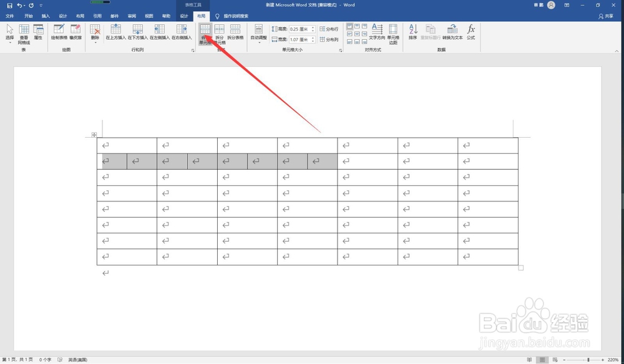Set alignment to Align Center Right
The height and width of the screenshot is (364, 624).
click(364, 34)
